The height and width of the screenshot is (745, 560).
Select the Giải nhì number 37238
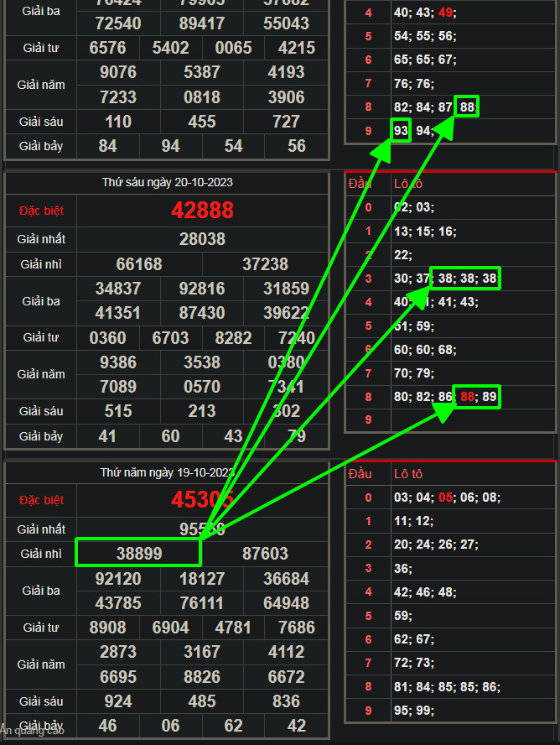[265, 264]
